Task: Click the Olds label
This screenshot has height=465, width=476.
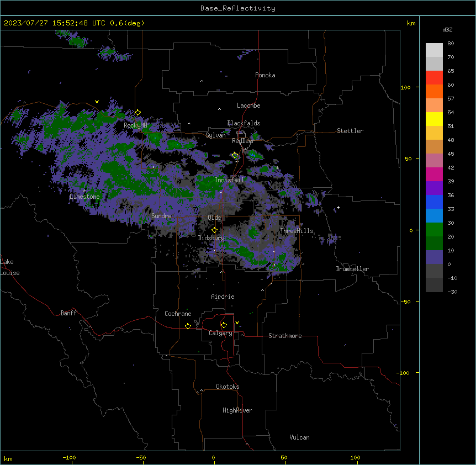Action: point(214,218)
